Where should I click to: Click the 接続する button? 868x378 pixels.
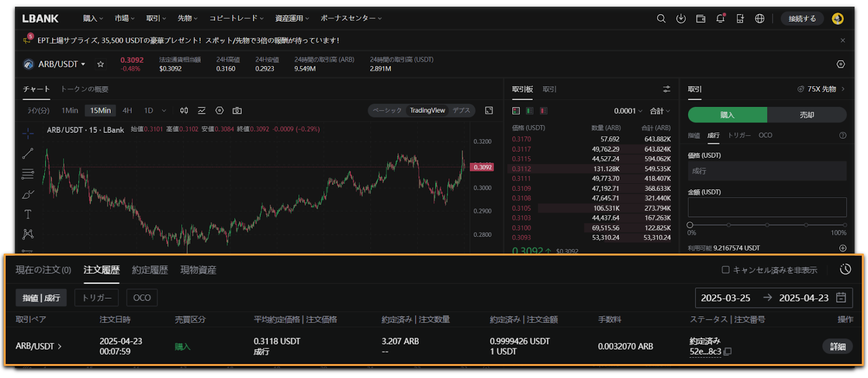(802, 18)
